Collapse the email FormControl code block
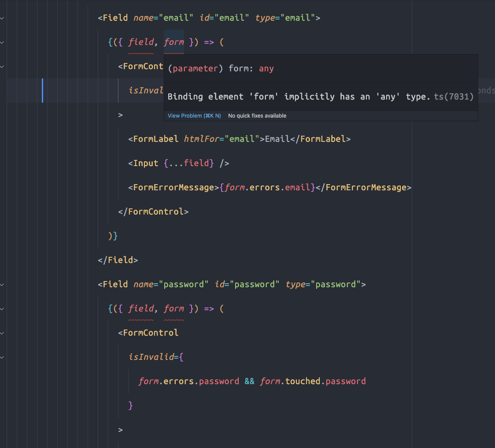The width and height of the screenshot is (495, 448). pyautogui.click(x=2, y=66)
